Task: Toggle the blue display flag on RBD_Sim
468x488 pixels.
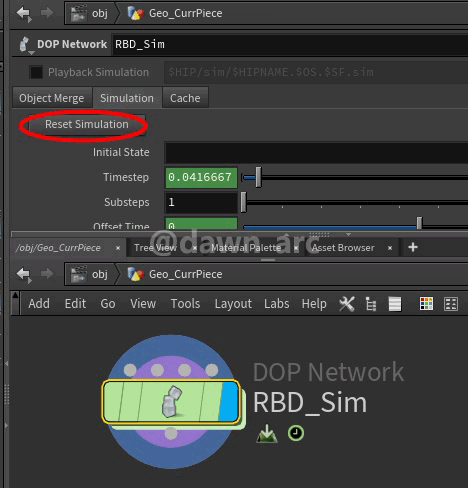Action: coord(229,402)
